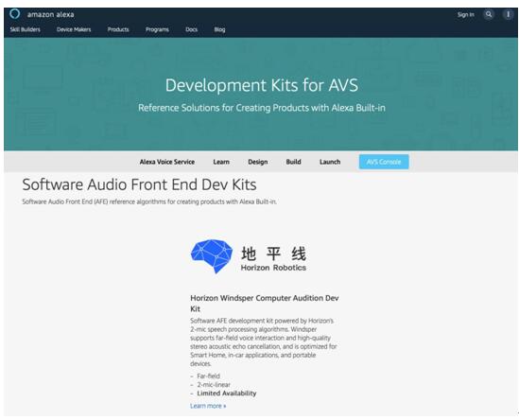Click the Far-field bullet item
Image resolution: width=519 pixels, height=420 pixels.
[209, 376]
